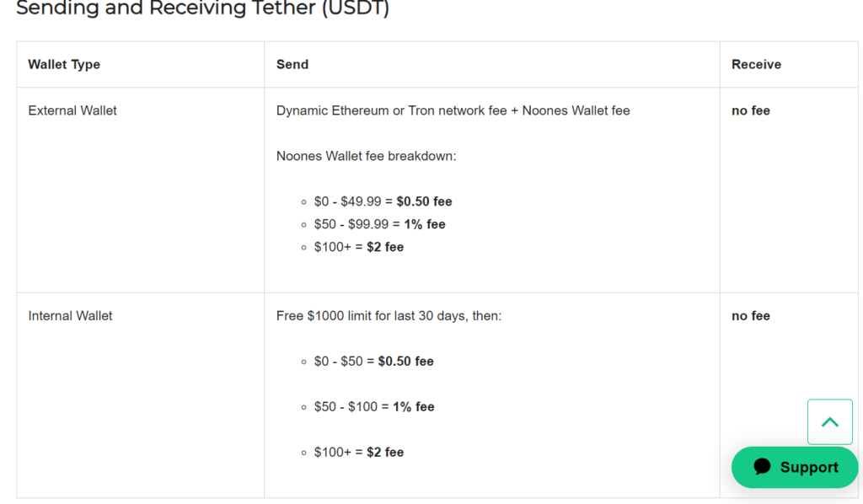Open the Support chat button
The height and width of the screenshot is (504, 863).
[795, 467]
